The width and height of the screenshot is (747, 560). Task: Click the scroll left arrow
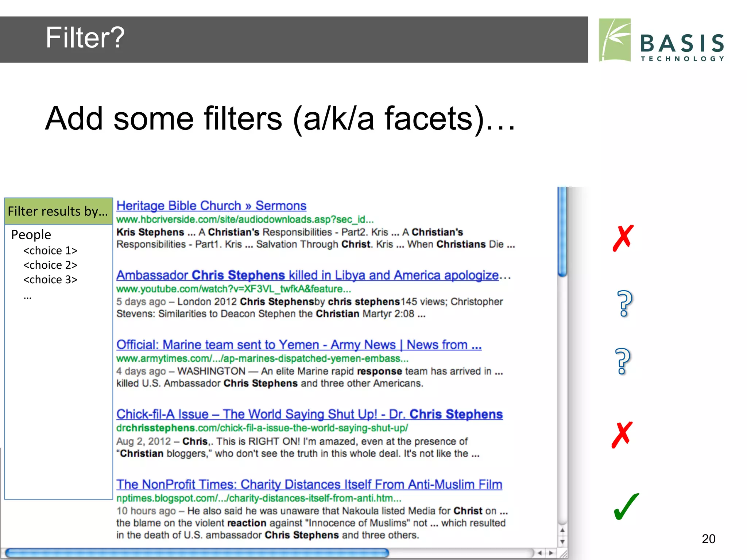point(539,553)
